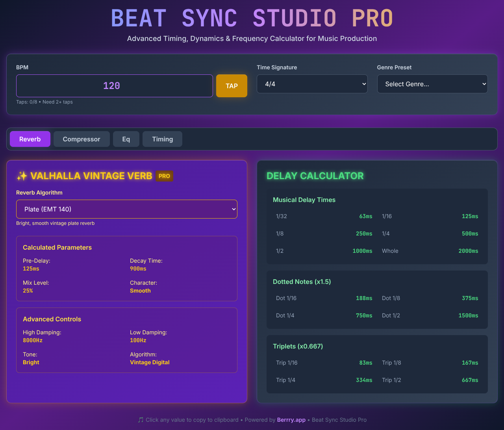The width and height of the screenshot is (504, 430).
Task: Select the Eq tab
Action: [126, 139]
